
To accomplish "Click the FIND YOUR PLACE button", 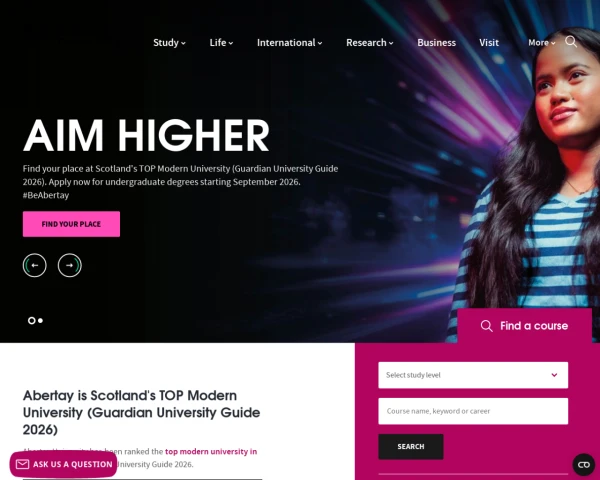I will [x=71, y=224].
